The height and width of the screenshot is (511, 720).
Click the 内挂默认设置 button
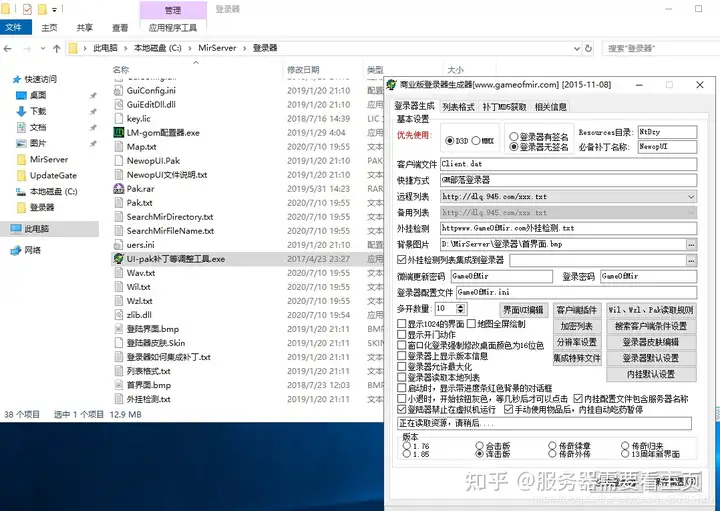click(x=651, y=374)
